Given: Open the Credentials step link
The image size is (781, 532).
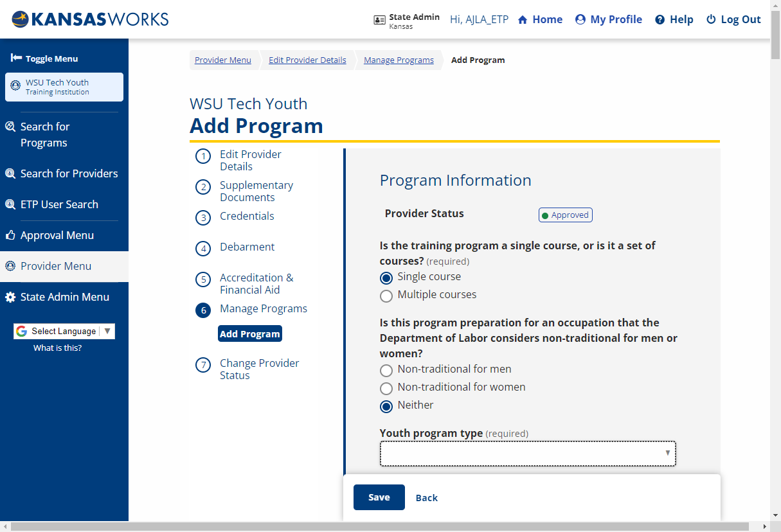Looking at the screenshot, I should tap(247, 216).
